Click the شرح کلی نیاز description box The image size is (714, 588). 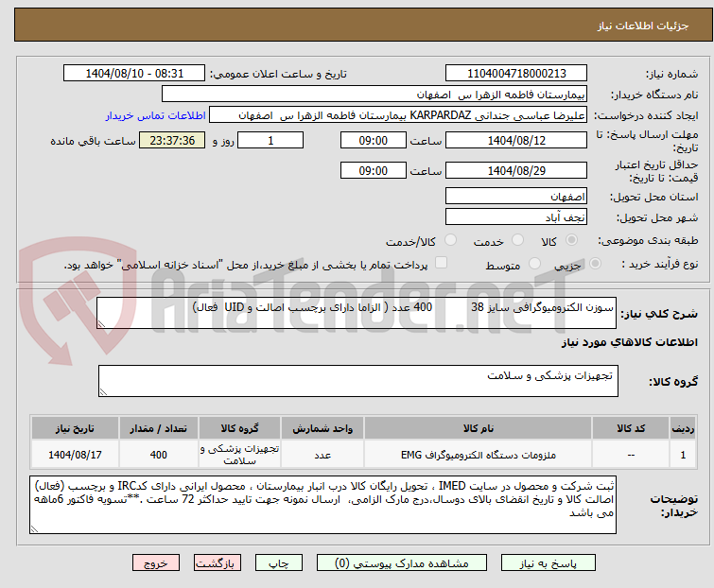tap(357, 313)
